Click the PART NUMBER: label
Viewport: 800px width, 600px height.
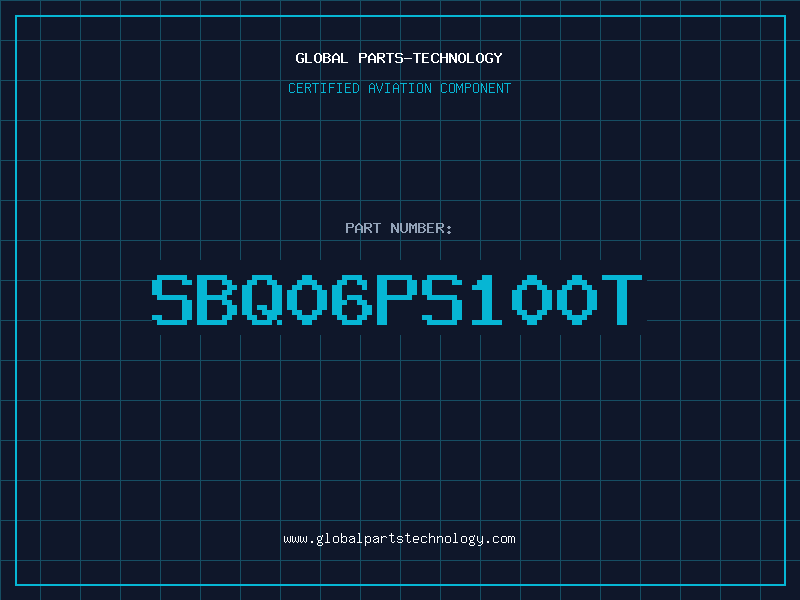[x=399, y=228]
